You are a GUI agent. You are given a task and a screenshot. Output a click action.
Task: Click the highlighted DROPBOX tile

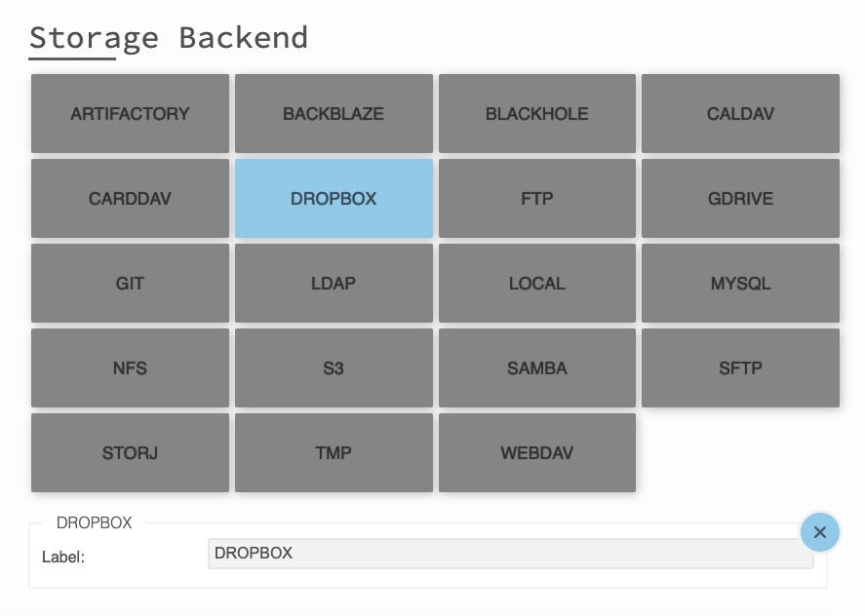pos(334,198)
